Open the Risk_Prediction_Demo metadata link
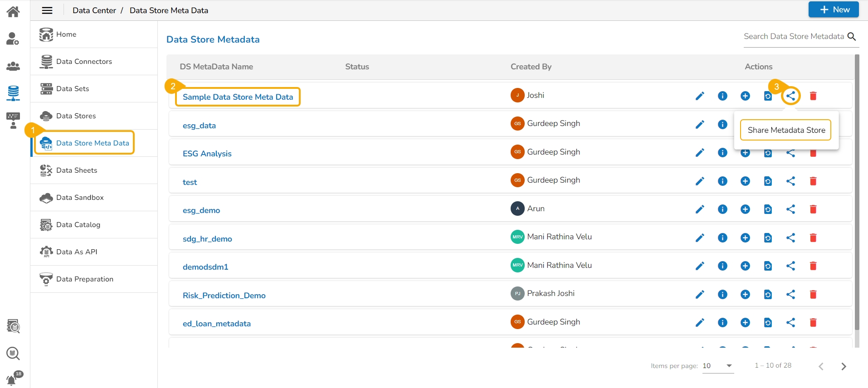The height and width of the screenshot is (388, 868). (224, 296)
